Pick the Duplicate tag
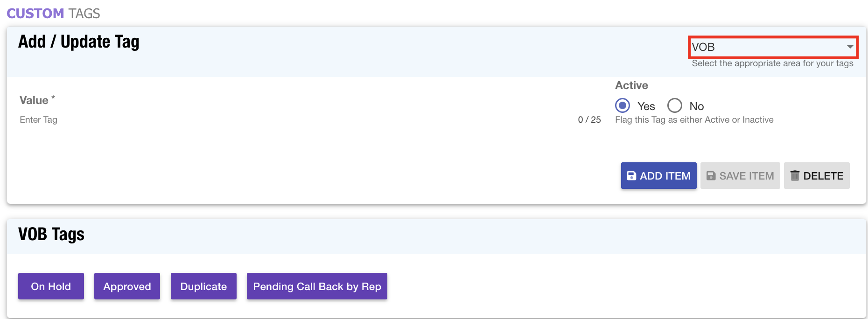868x319 pixels. 203,286
